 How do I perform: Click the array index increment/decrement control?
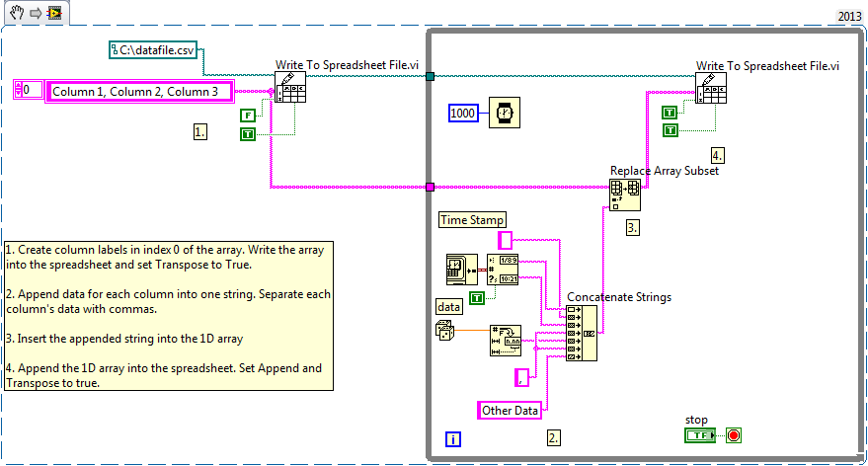20,91
